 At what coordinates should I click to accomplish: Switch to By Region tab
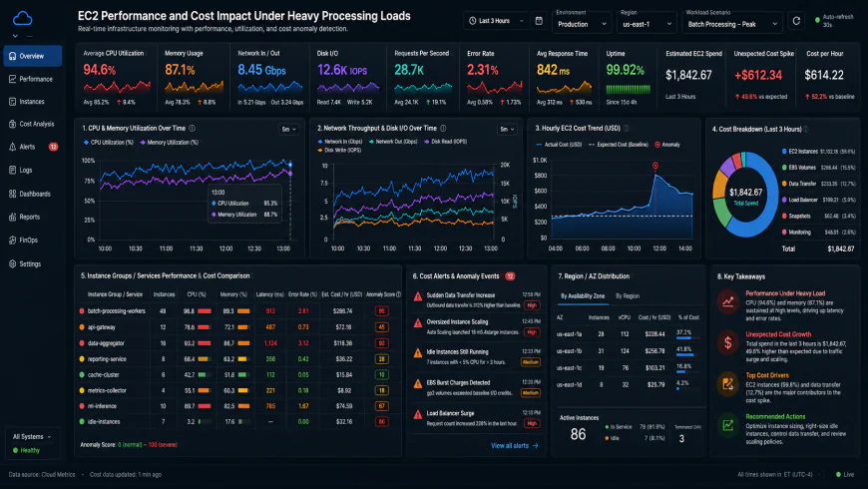pos(628,296)
